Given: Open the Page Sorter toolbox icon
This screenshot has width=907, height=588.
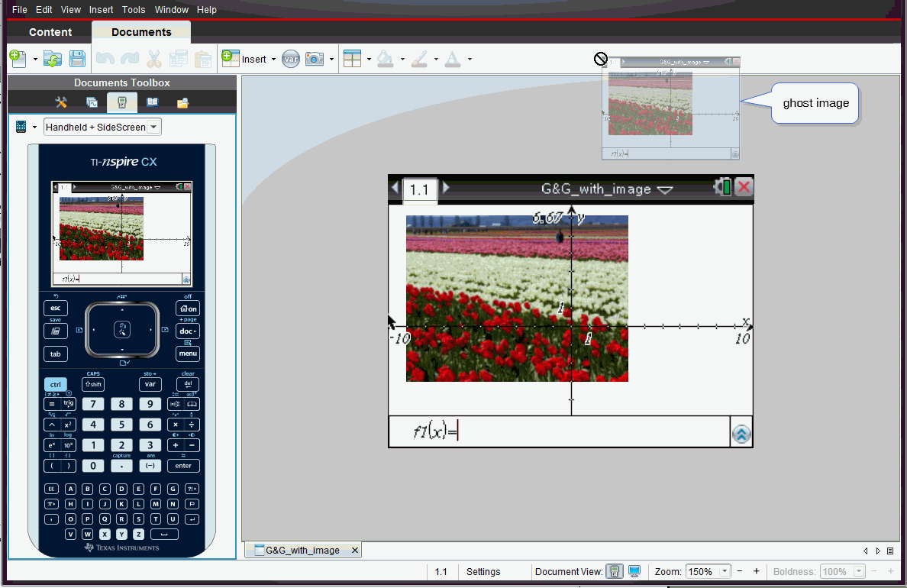Looking at the screenshot, I should pos(92,102).
